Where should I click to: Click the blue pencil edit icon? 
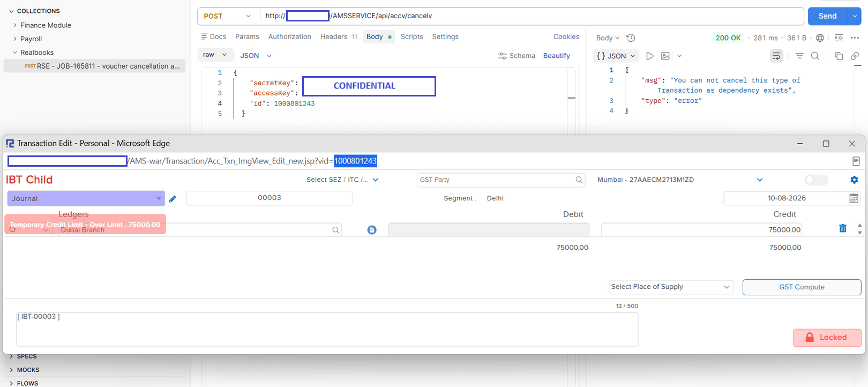click(173, 199)
